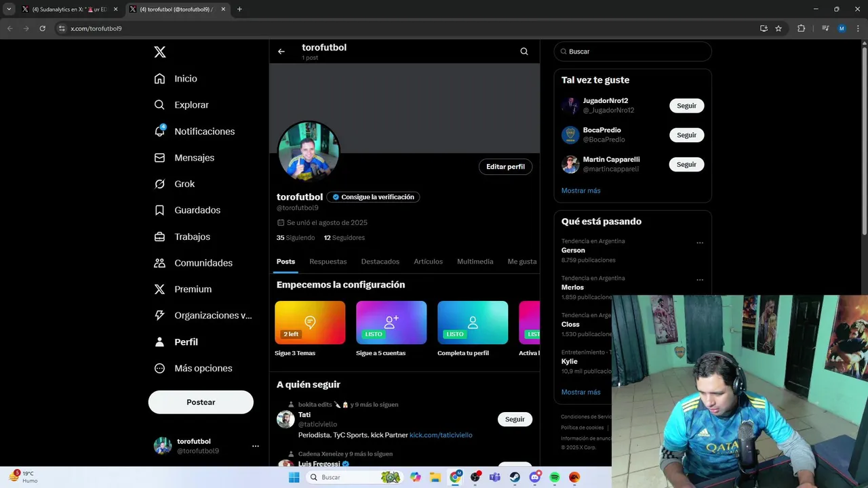Open the Trabajos briefcase icon
This screenshot has width=868, height=488.
pyautogui.click(x=159, y=237)
